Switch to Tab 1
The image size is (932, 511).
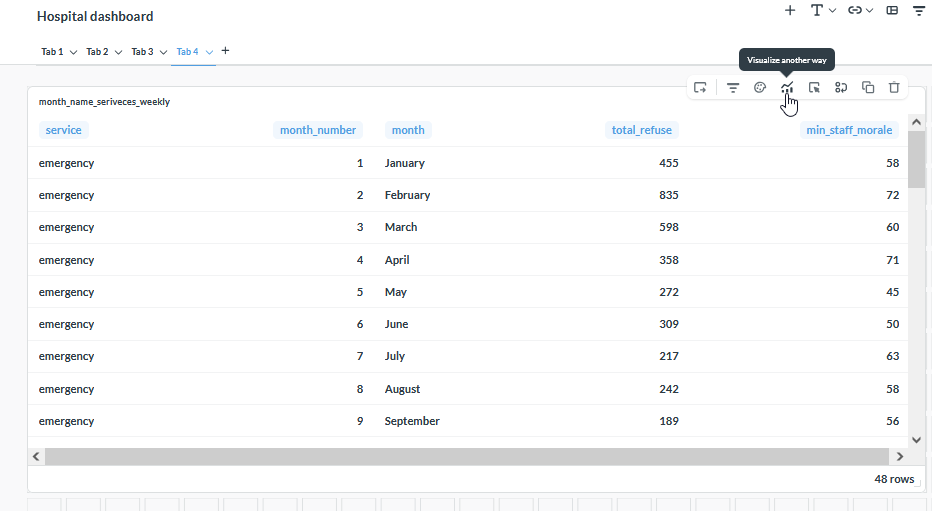tap(52, 52)
